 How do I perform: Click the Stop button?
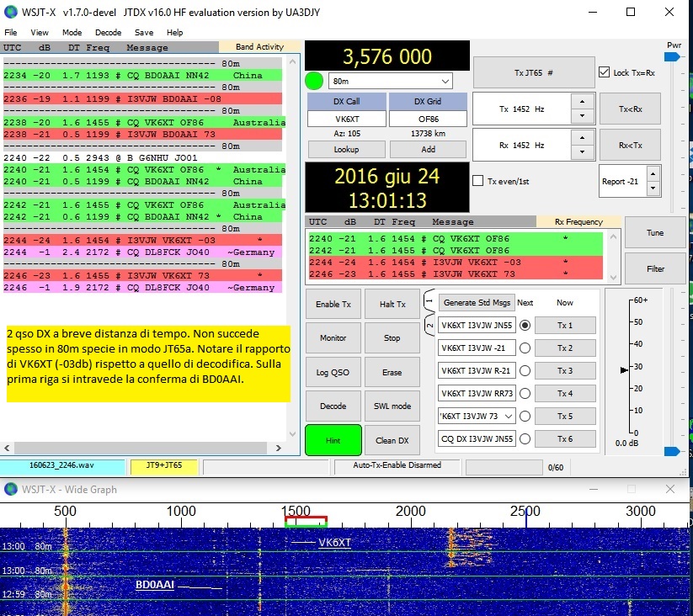(x=392, y=337)
